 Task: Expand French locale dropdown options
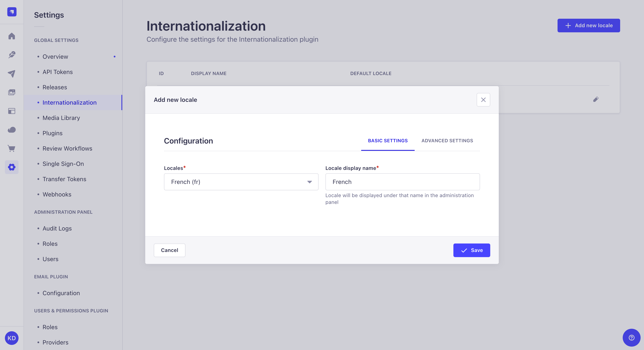click(309, 181)
